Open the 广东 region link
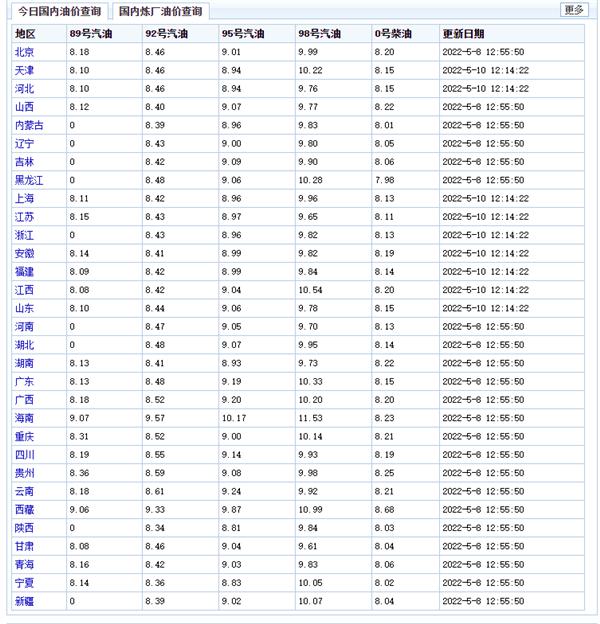 coord(24,382)
